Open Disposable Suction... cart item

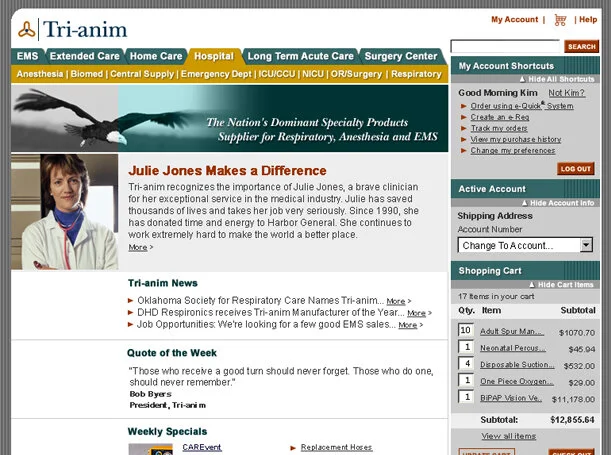point(517,365)
